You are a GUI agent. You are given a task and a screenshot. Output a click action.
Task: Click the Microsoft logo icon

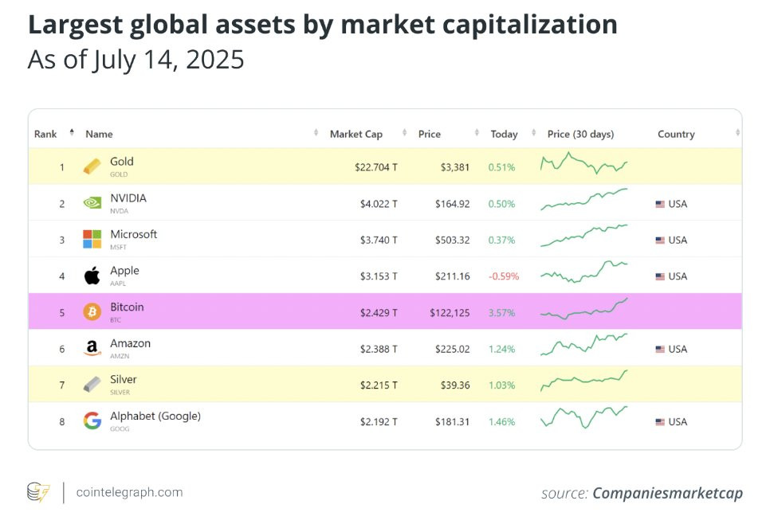tap(92, 239)
